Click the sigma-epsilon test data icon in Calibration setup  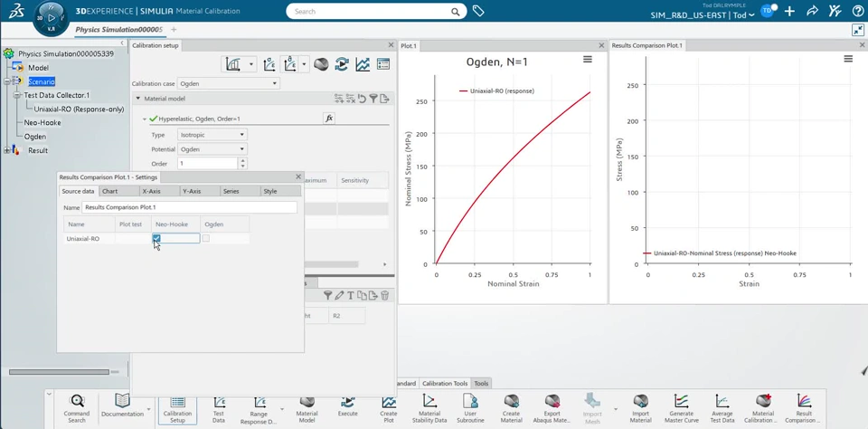[x=269, y=65]
